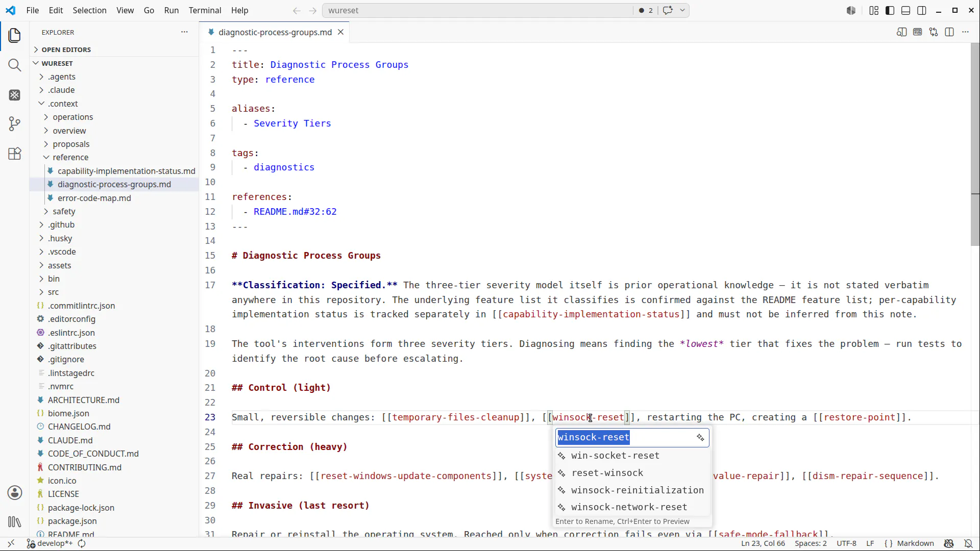Click the editor vertical scrollbar thumb
980x551 pixels.
975,144
